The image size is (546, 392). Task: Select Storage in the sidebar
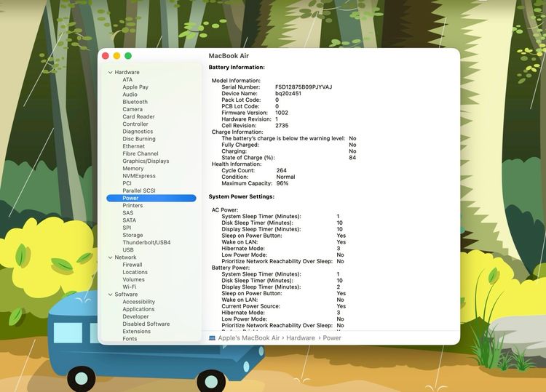[x=132, y=235]
